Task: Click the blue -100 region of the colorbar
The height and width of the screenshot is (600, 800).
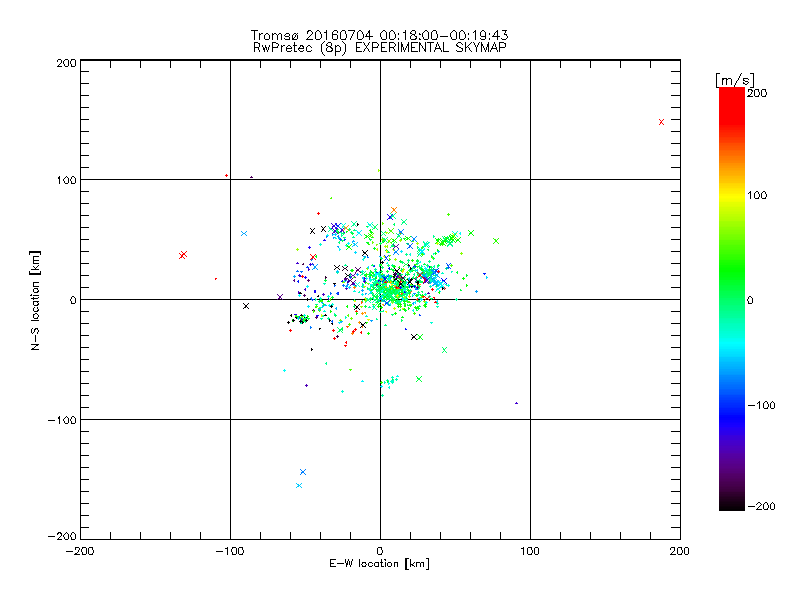Action: click(x=732, y=406)
